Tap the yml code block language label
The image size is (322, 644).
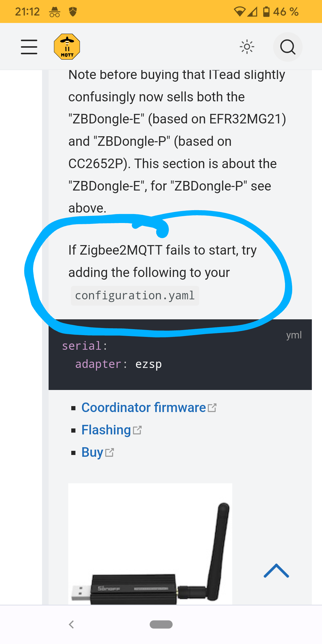click(294, 335)
